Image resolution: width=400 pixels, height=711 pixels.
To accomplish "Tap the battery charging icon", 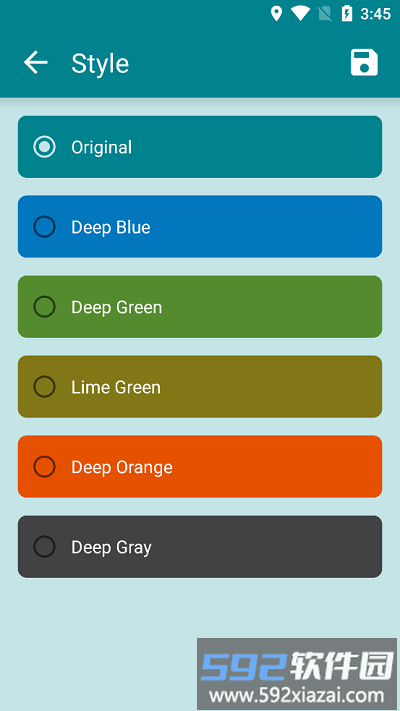I will (346, 14).
